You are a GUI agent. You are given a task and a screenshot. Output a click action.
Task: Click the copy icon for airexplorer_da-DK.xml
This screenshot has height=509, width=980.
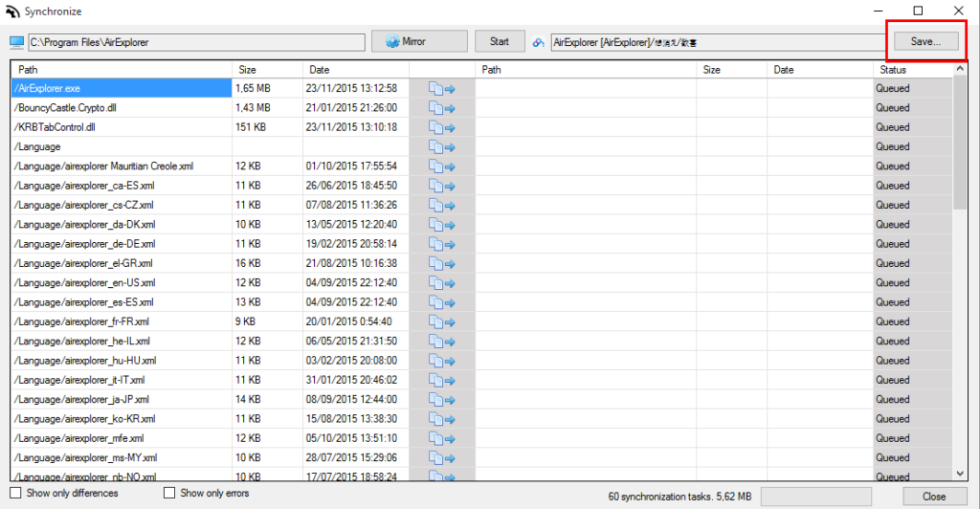pyautogui.click(x=442, y=224)
